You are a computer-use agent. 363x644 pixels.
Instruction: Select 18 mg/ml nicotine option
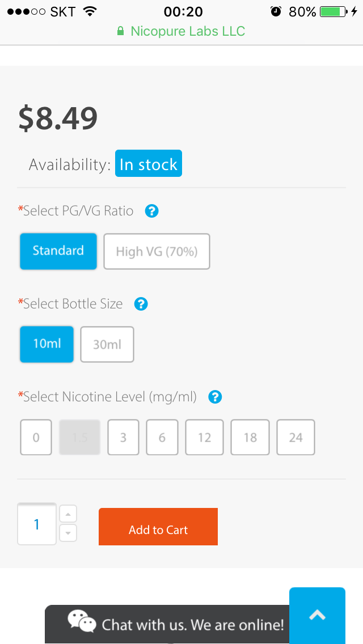tap(250, 437)
